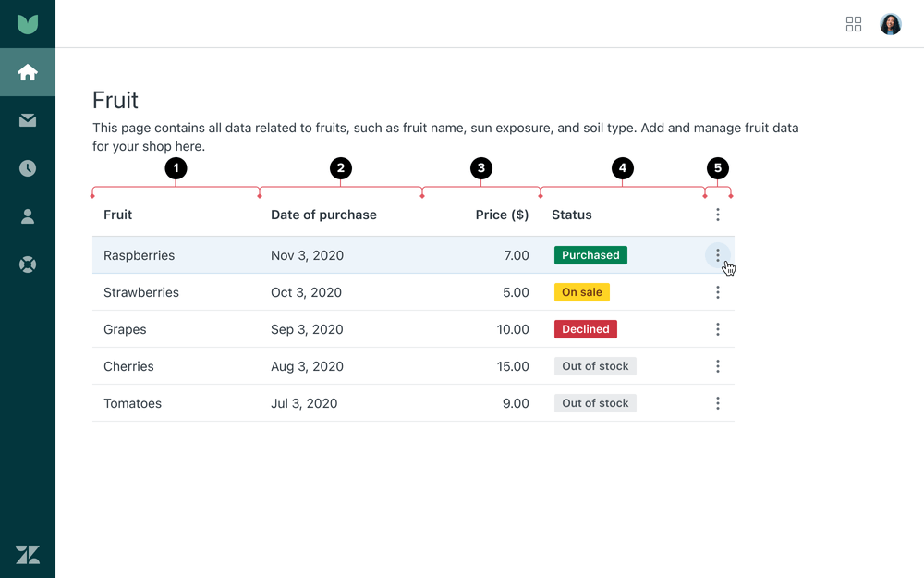This screenshot has height=578, width=924.
Task: Open the Tomatoes row overflow menu
Action: pos(718,403)
